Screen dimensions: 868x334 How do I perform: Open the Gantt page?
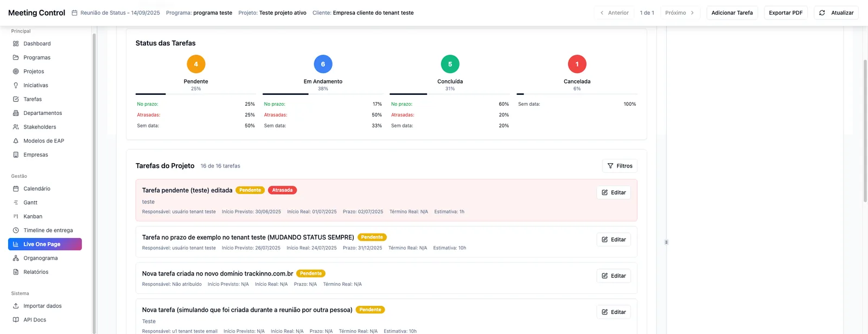(45, 203)
